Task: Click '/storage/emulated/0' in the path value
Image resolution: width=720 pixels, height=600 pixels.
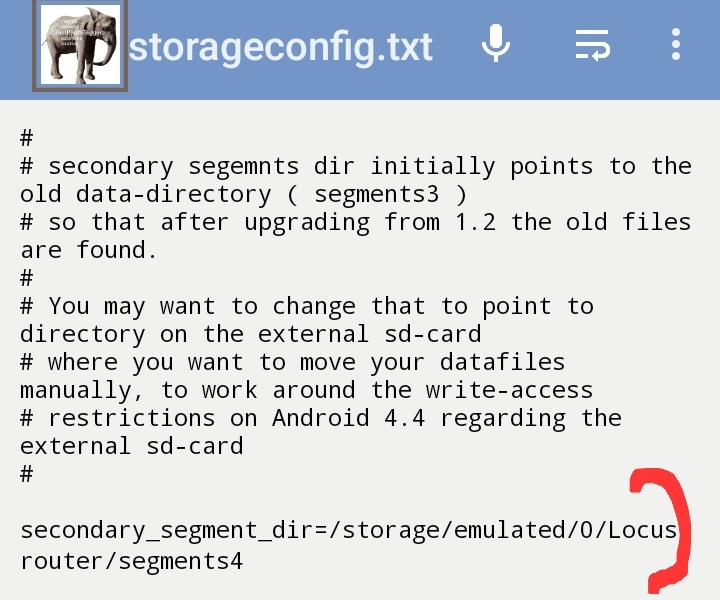Action: (469, 530)
